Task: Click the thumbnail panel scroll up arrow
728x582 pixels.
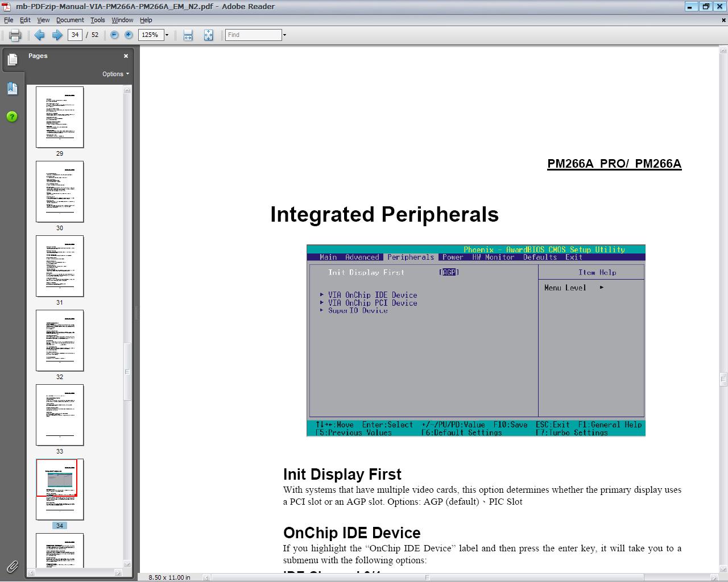Action: 127,89
